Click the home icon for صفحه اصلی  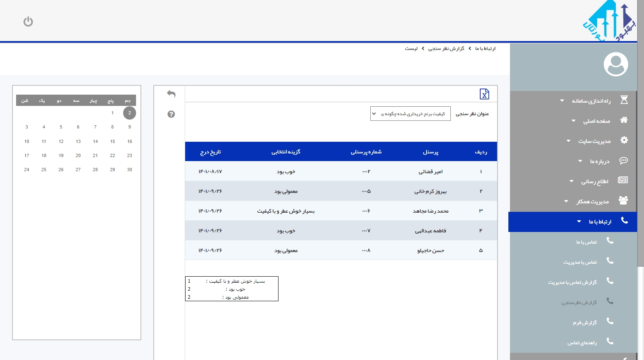coord(624,120)
